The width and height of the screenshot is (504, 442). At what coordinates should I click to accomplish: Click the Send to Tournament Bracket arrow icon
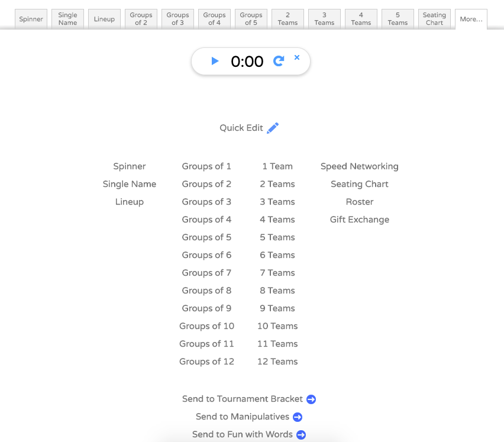311,399
